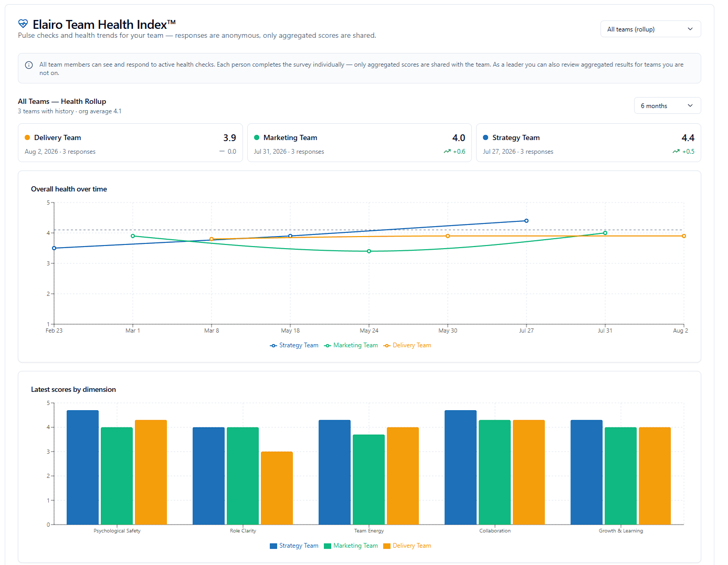Image resolution: width=728 pixels, height=565 pixels.
Task: Click the Delivery Team score 3.9
Action: tap(229, 138)
